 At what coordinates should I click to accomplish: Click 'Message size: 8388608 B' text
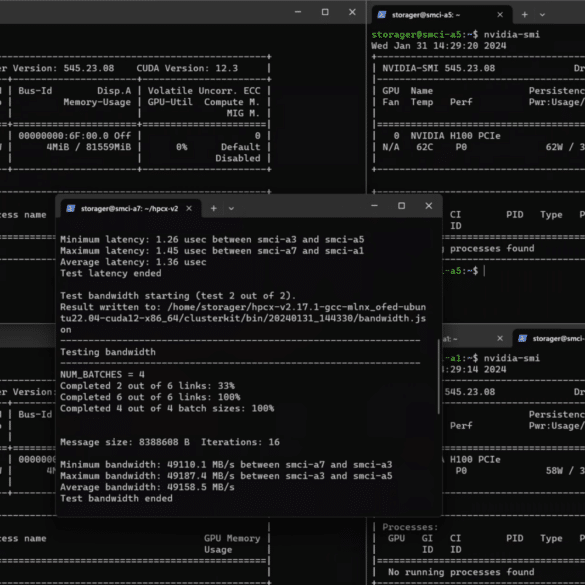(x=125, y=442)
